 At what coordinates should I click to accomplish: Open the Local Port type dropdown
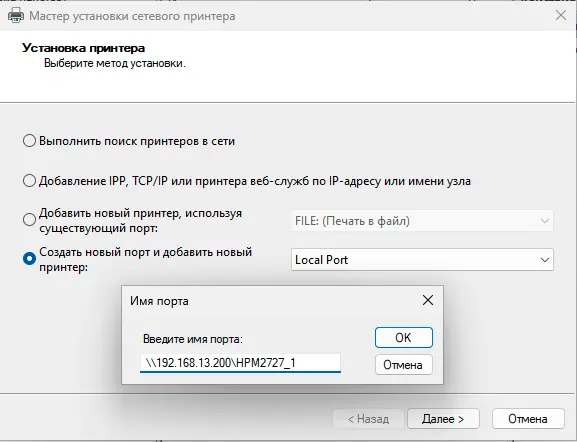(x=422, y=260)
